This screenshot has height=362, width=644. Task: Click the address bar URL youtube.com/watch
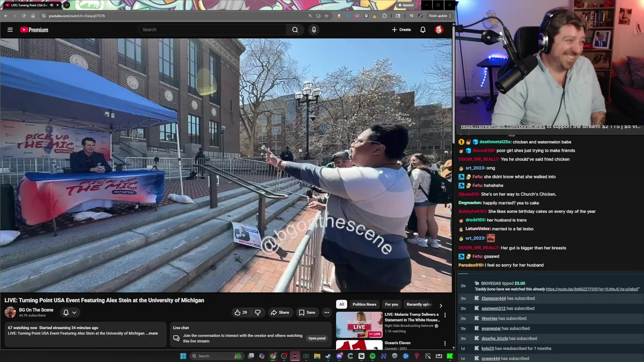coord(77,16)
